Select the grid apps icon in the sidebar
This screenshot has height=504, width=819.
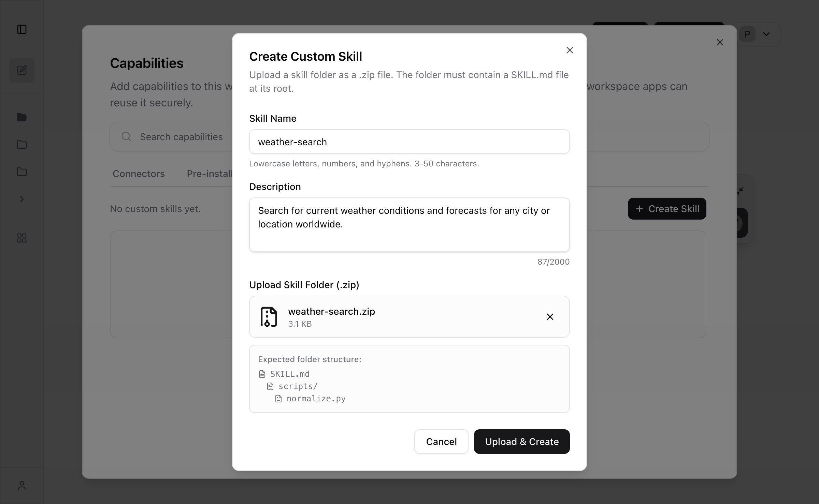[x=22, y=238]
